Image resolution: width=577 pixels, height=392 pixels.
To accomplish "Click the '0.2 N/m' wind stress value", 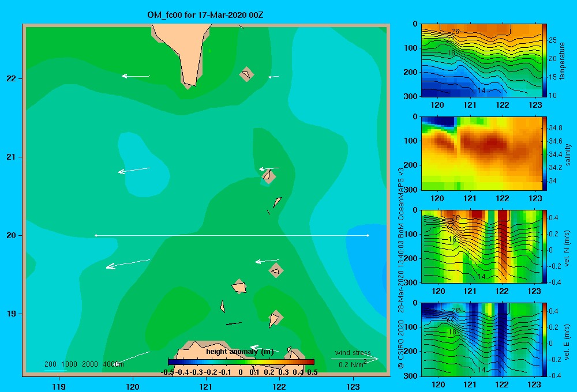I will click(352, 364).
